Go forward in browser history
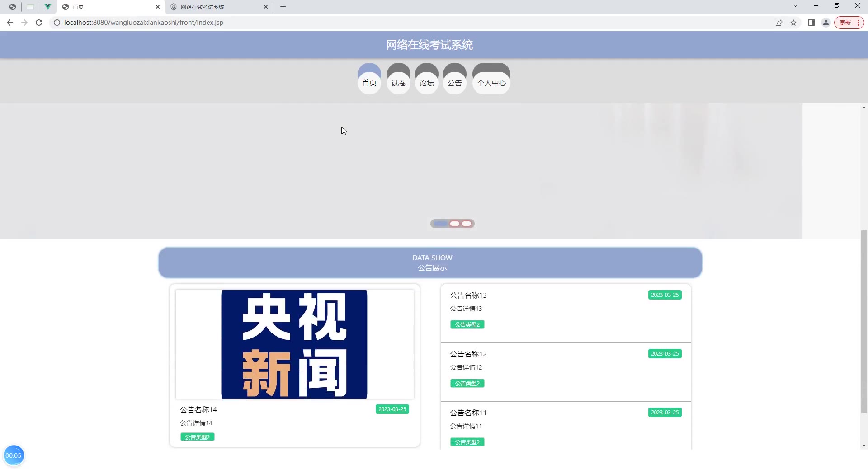The width and height of the screenshot is (868, 469). click(x=24, y=23)
